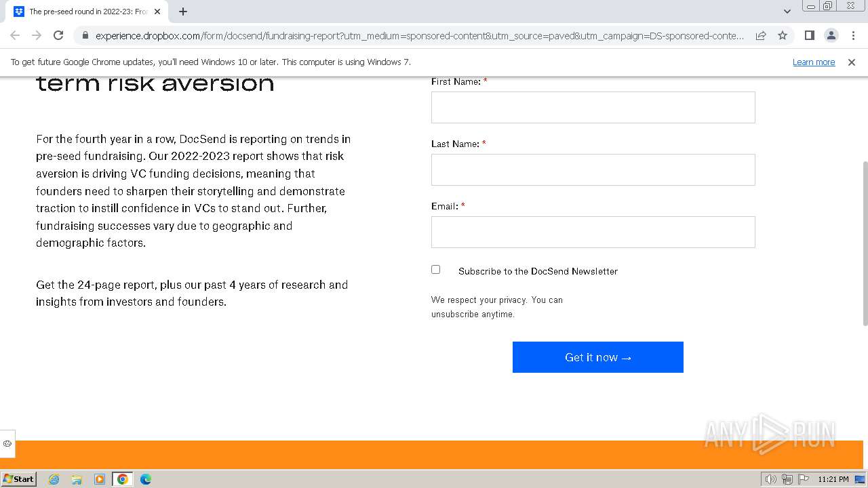Open the Chrome profile avatar

(831, 35)
